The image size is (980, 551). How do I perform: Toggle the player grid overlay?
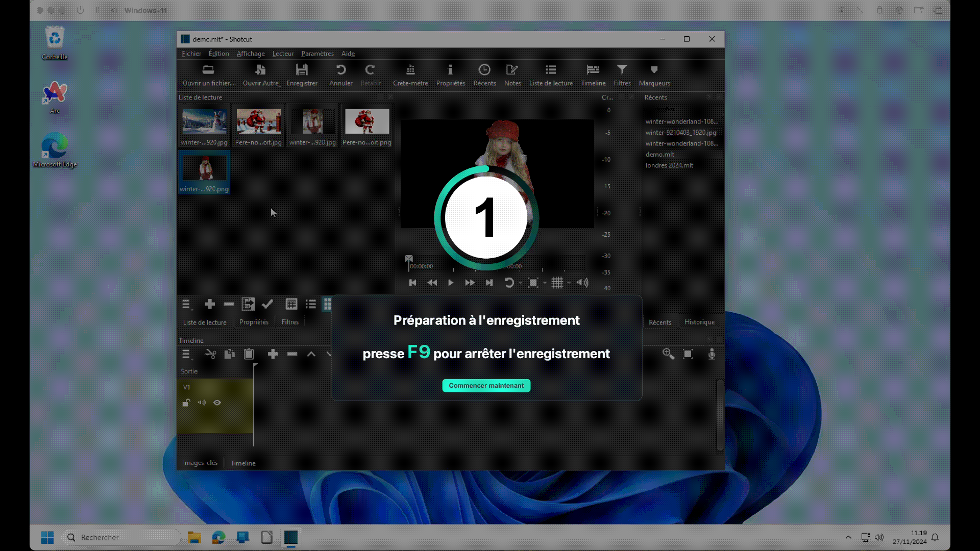tap(557, 283)
